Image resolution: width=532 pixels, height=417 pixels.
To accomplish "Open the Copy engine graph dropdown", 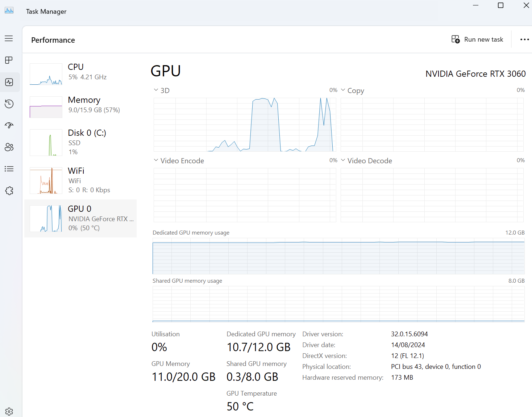I will [352, 90].
